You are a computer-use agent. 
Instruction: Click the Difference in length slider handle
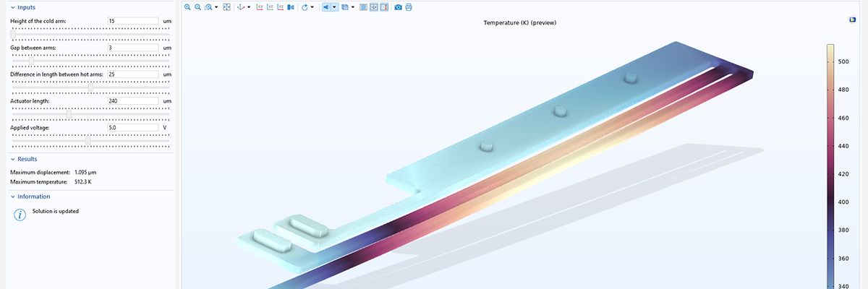90,87
